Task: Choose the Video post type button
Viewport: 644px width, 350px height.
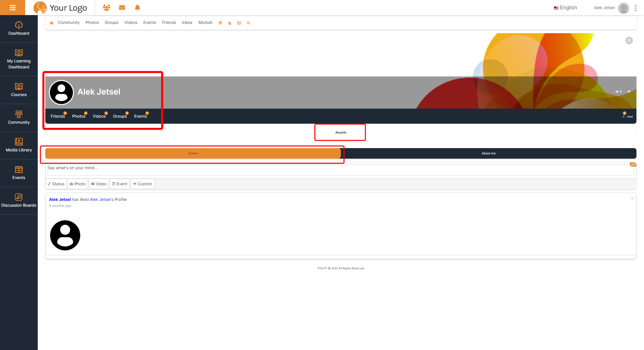Action: pyautogui.click(x=99, y=184)
